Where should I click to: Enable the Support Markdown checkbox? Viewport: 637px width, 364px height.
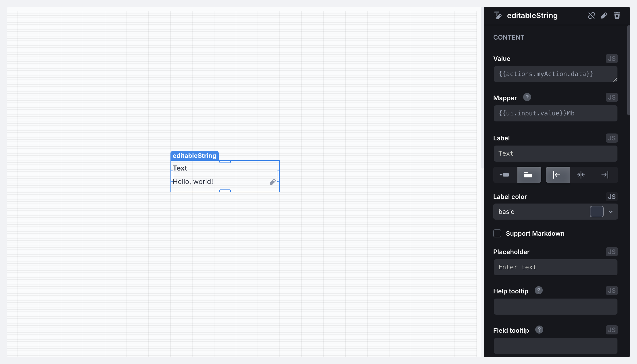(497, 233)
